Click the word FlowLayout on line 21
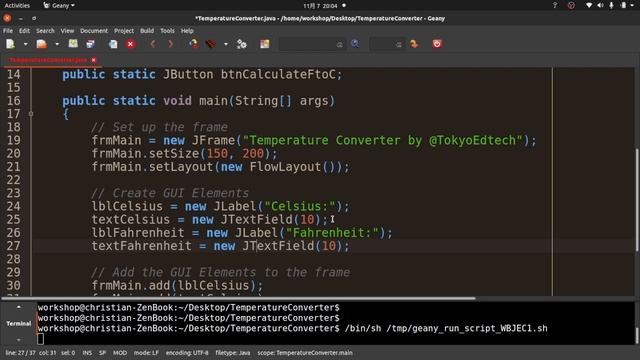This screenshot has width=640, height=360. [x=285, y=167]
